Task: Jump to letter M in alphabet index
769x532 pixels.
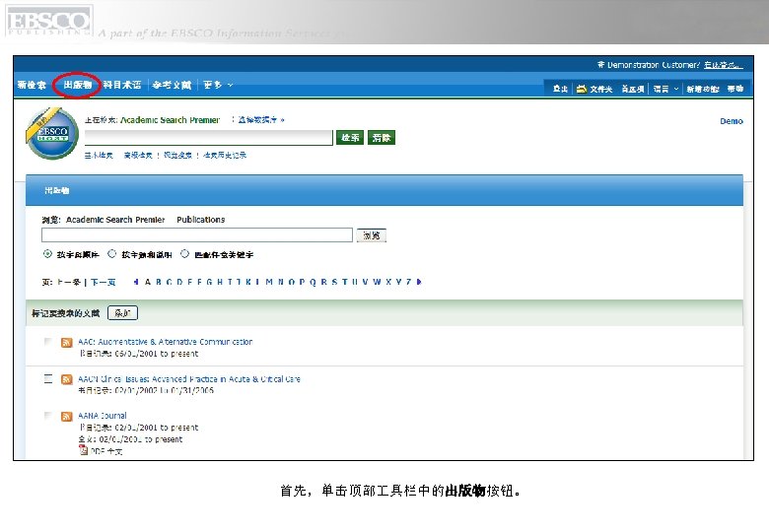Action: pyautogui.click(x=269, y=282)
